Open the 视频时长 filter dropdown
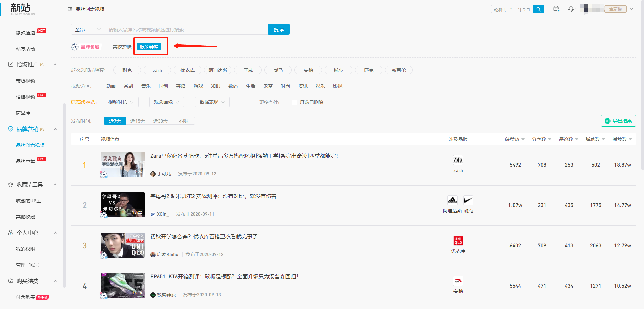 coord(121,102)
